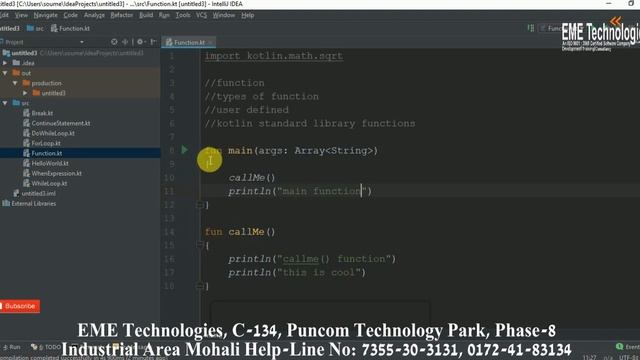
Task: Expand the untitled3 folder under production
Action: pyautogui.click(x=25, y=93)
